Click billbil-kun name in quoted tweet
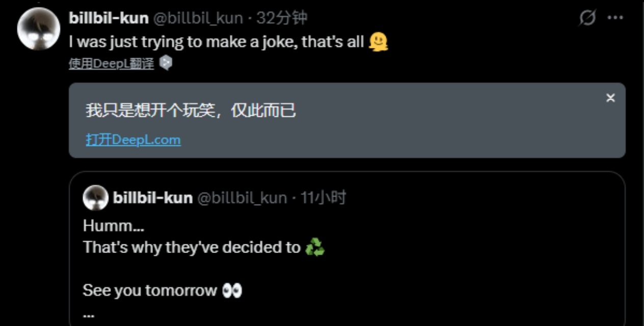The height and width of the screenshot is (326, 644). click(152, 198)
